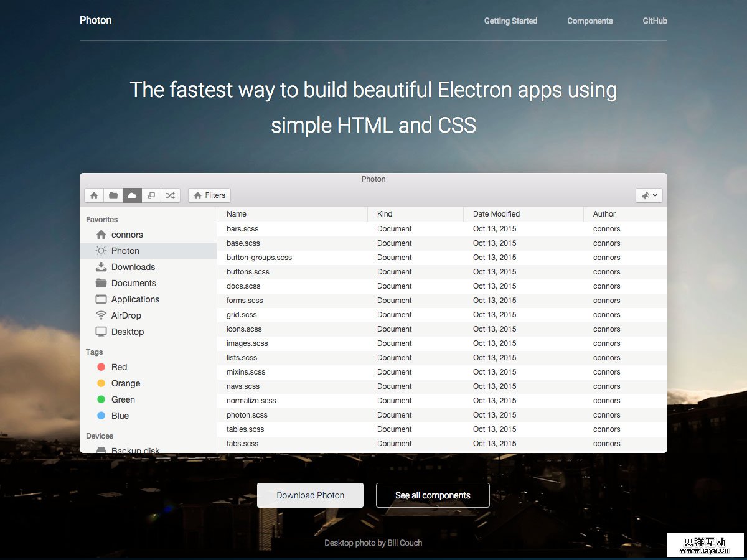The image size is (747, 560).
Task: Click the Download Photon button
Action: [310, 495]
